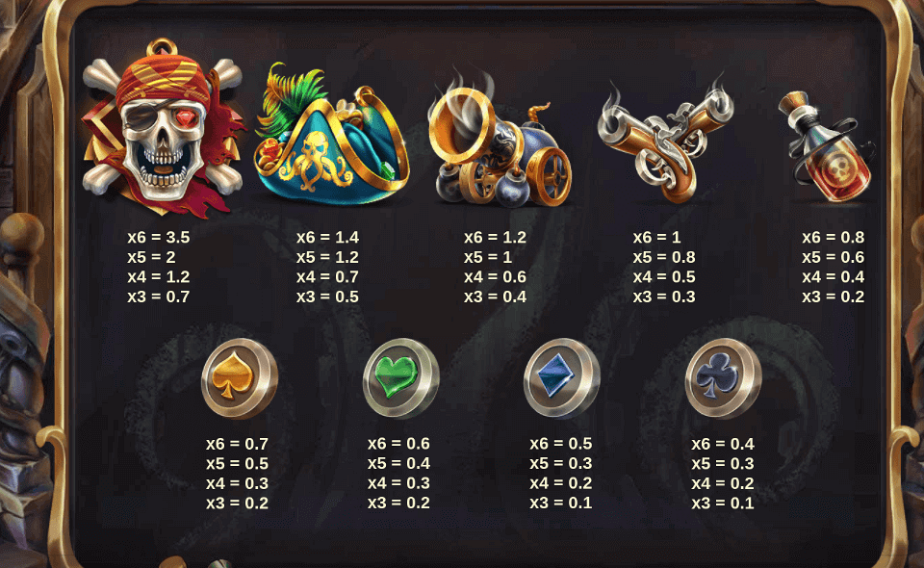Screen dimensions: 924x568
Task: Click the cannon x6 = 1.2 payout
Action: pyautogui.click(x=495, y=238)
